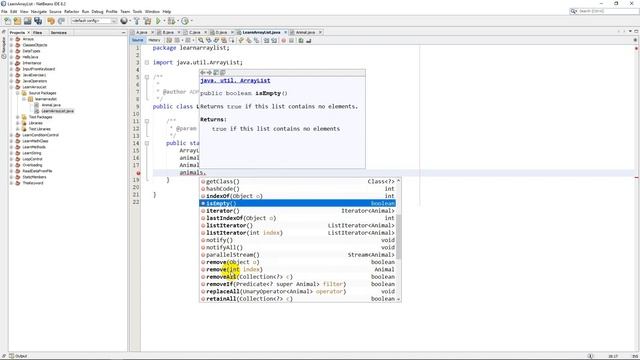Screen dimensions: 640x360
Task: Click the Debug Project icon
Action: click(171, 21)
